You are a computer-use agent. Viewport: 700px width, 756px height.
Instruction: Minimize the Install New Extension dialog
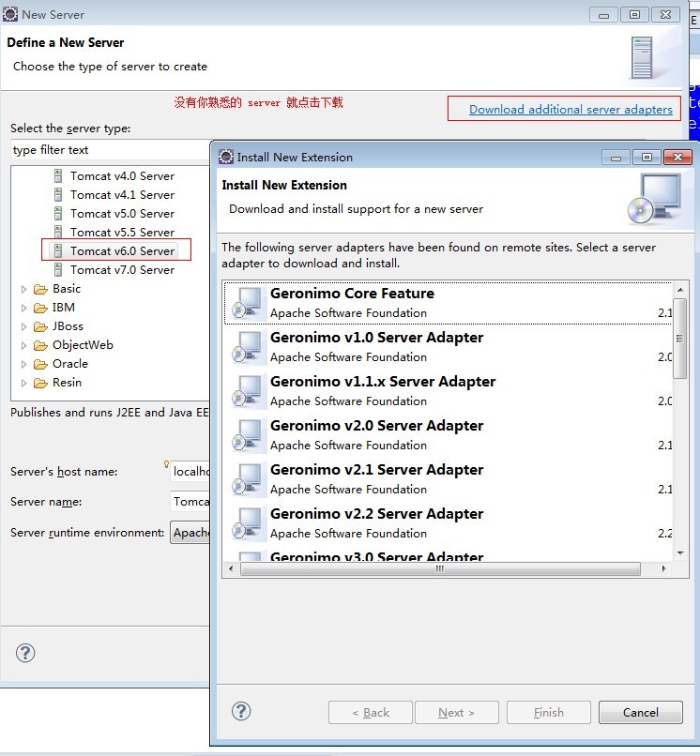616,158
